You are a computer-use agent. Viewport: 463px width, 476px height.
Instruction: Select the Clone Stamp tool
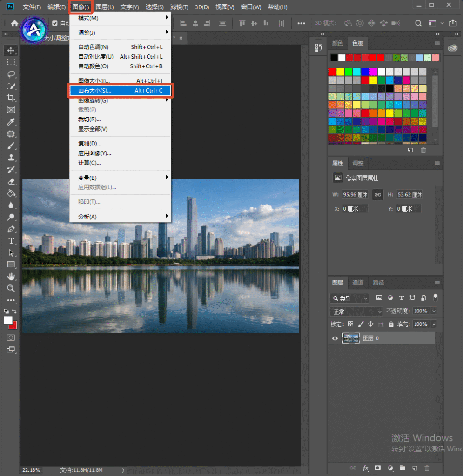click(x=11, y=158)
